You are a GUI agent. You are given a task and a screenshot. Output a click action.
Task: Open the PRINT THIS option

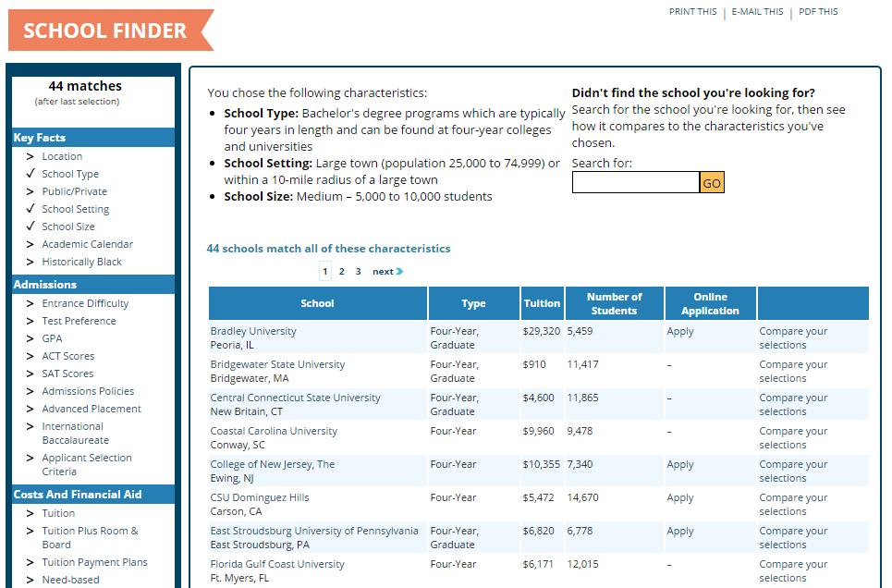(x=692, y=11)
